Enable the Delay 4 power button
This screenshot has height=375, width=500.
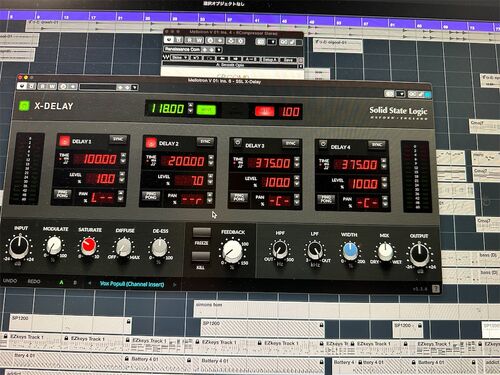click(x=323, y=144)
